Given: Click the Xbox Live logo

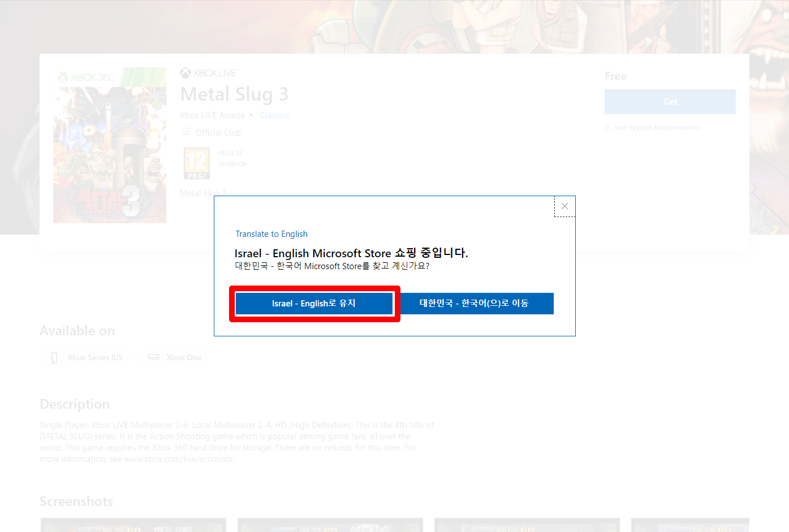Looking at the screenshot, I should (208, 73).
